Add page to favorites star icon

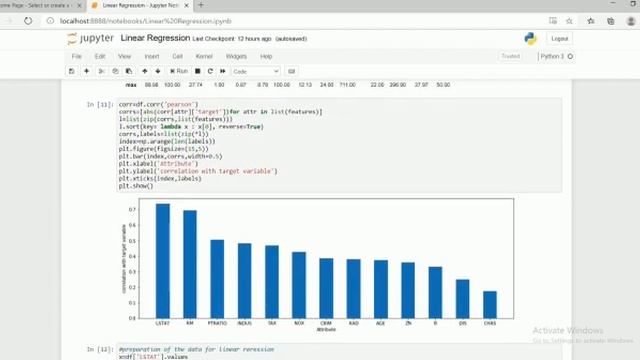569,21
